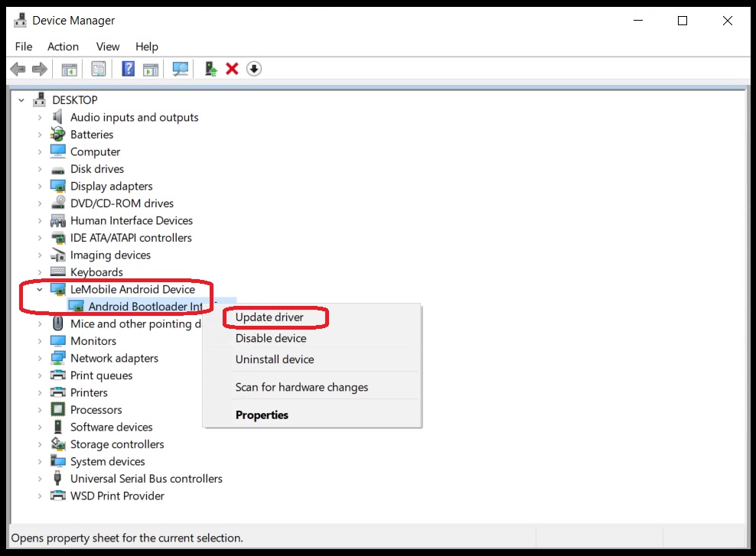The height and width of the screenshot is (556, 756).
Task: Select the Processors label
Action: (x=96, y=410)
